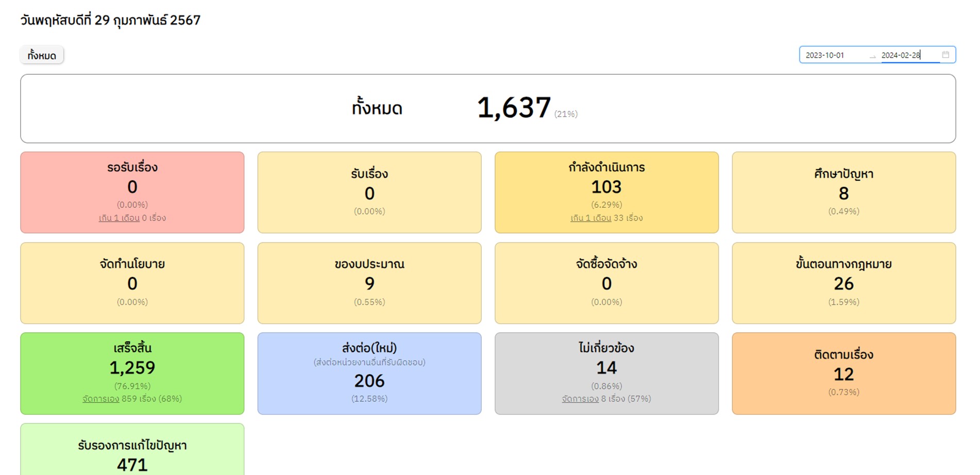Open the จัดซื้อจัดจ้าง status card

606,283
